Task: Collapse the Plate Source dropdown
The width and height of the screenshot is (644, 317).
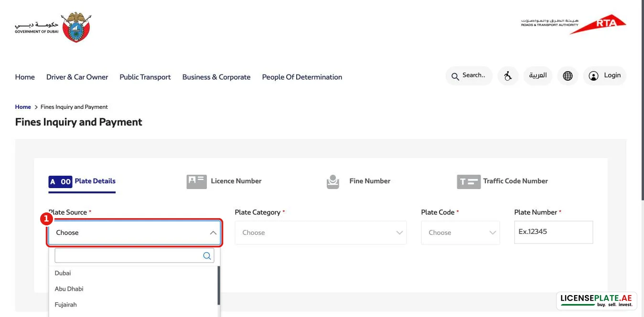Action: click(x=213, y=233)
